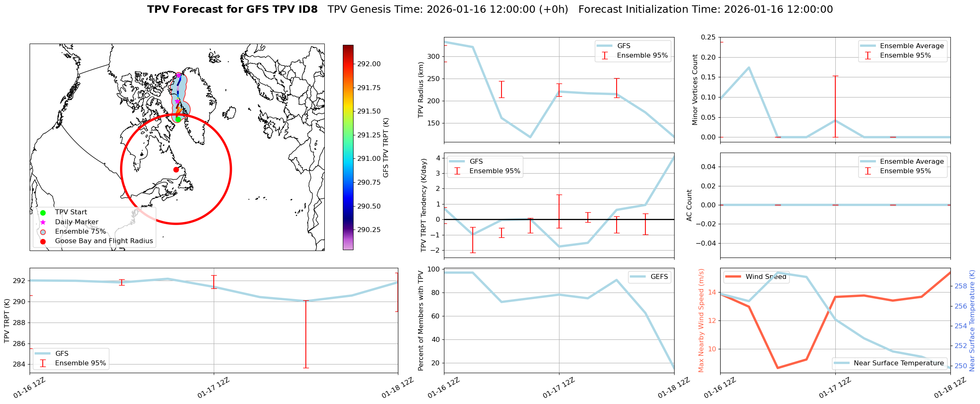The image size is (980, 404).
Task: Click the red Goose Bay legend dot
Action: coord(43,241)
